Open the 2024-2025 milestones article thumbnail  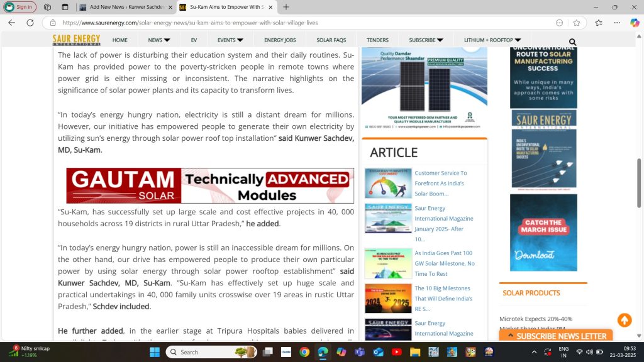(x=388, y=299)
